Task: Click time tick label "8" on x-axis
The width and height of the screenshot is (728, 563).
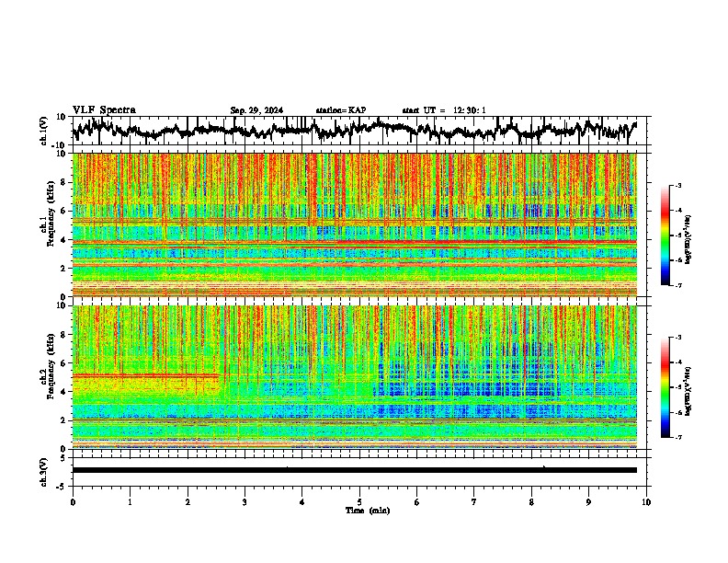Action: coord(531,502)
